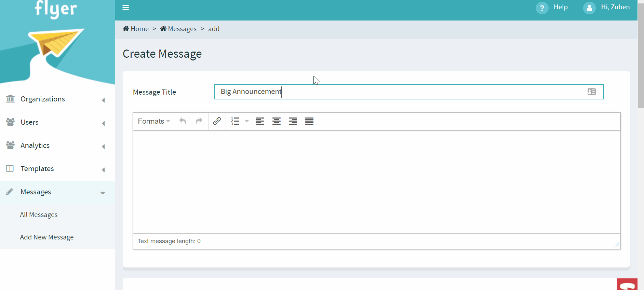Viewport: 644px width, 290px height.
Task: Insert a link in the editor
Action: point(217,121)
